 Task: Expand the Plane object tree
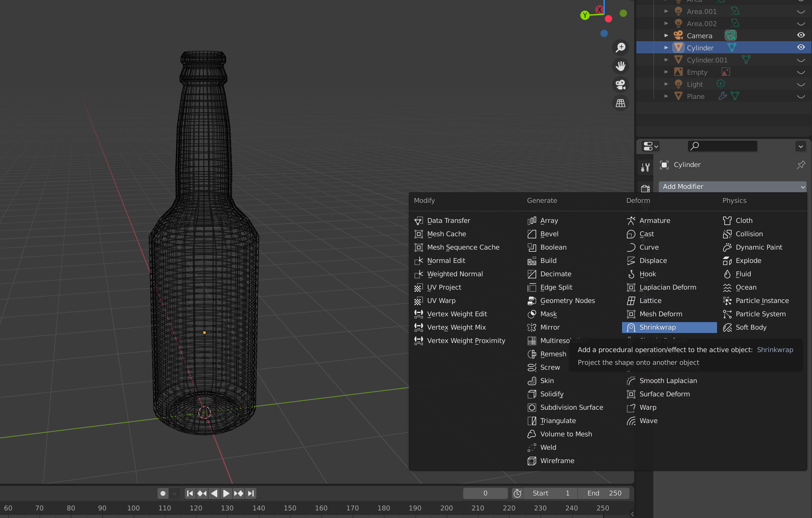[666, 96]
